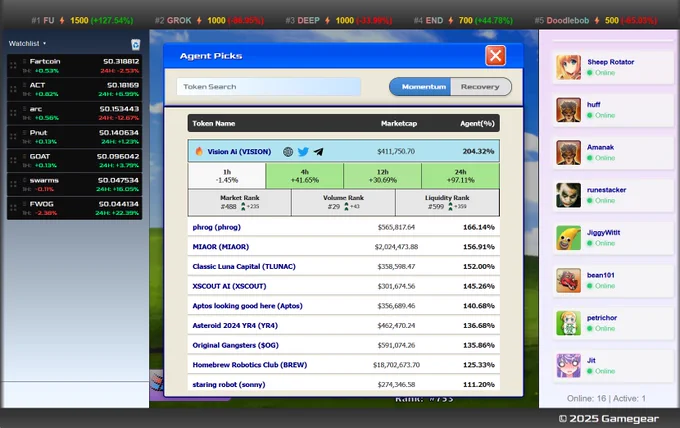Select the Market Rank #488 cell
680x428 pixels.
pos(239,202)
